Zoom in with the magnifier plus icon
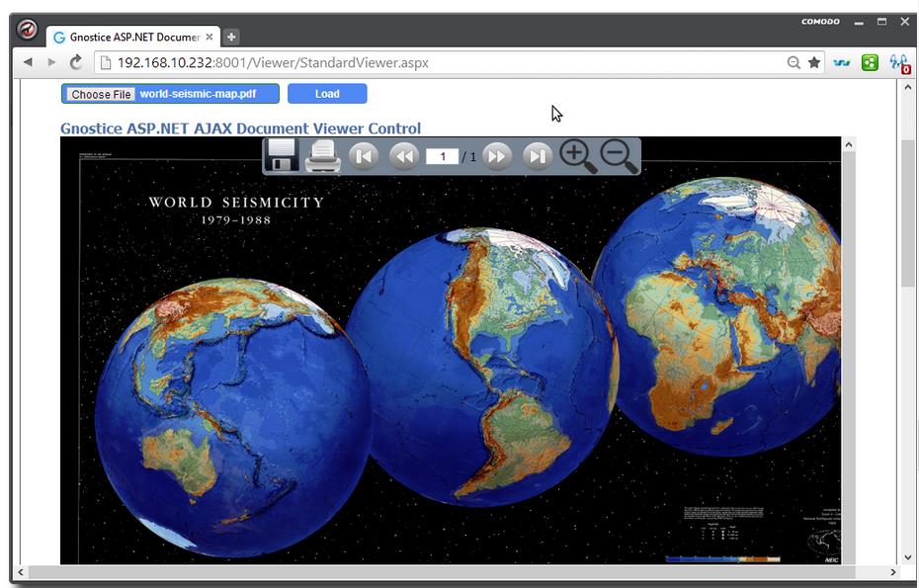The width and height of the screenshot is (919, 588). (578, 156)
